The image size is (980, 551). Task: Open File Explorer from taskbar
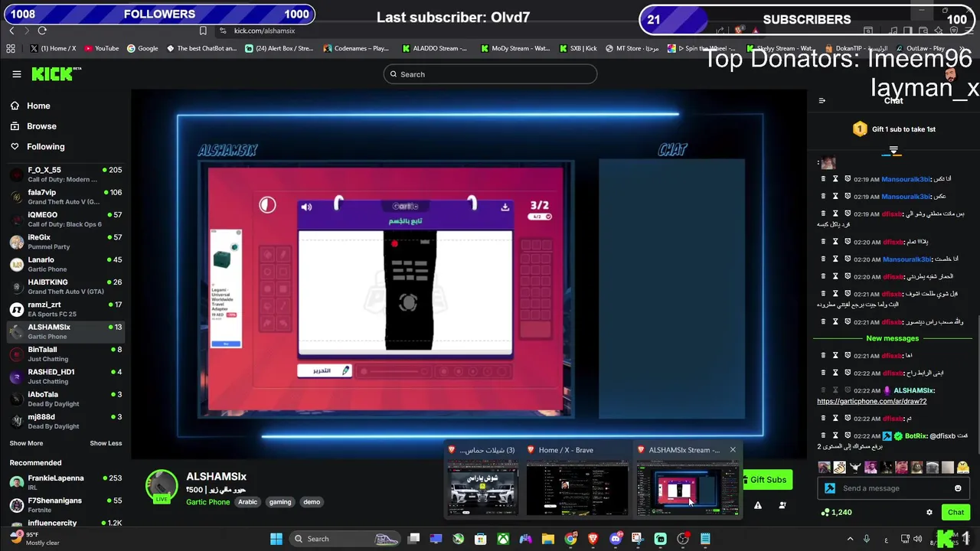tap(548, 539)
